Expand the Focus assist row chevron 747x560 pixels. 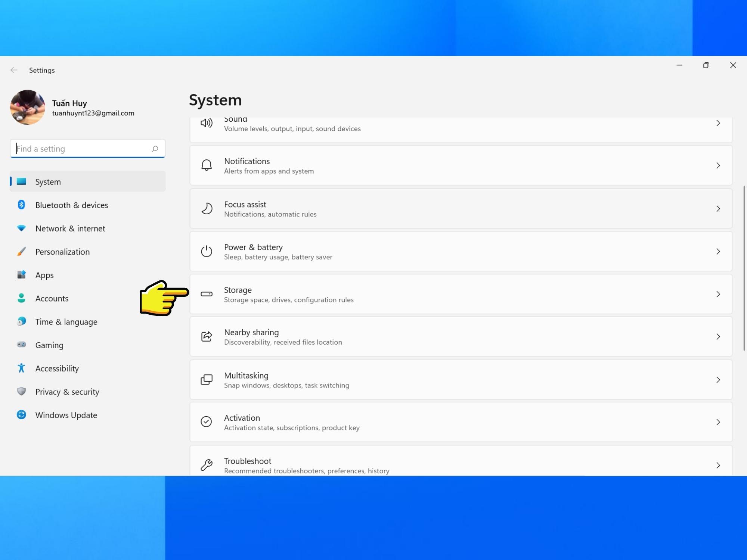click(718, 209)
